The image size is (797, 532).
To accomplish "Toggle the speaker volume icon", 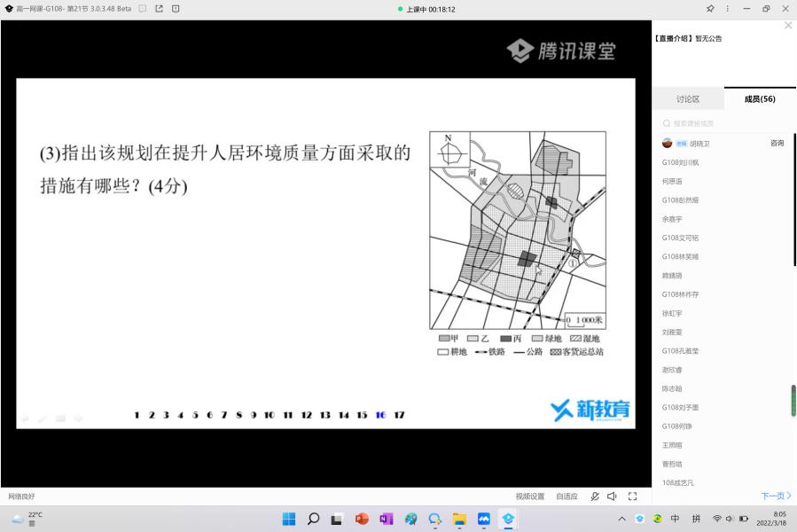I will pos(612,497).
